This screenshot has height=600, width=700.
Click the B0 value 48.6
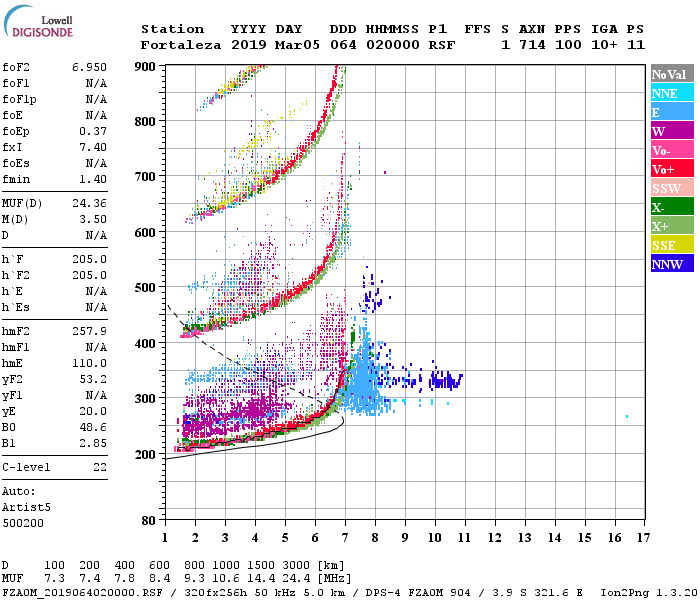(93, 428)
